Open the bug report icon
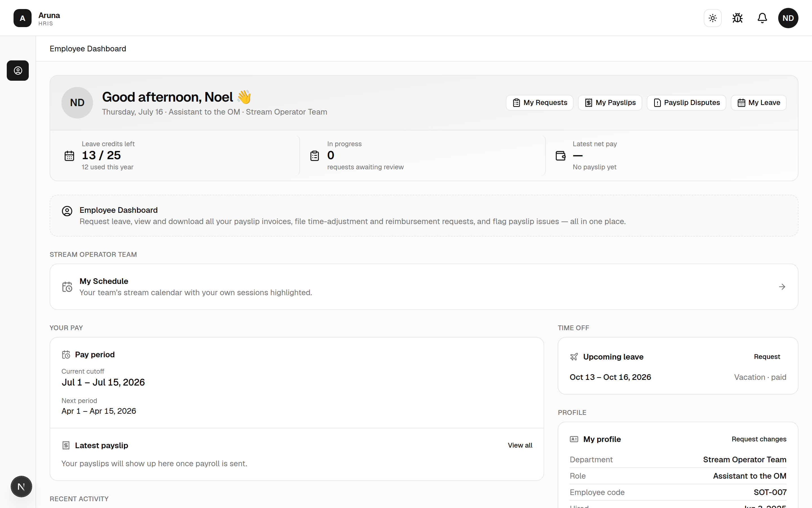 tap(738, 18)
